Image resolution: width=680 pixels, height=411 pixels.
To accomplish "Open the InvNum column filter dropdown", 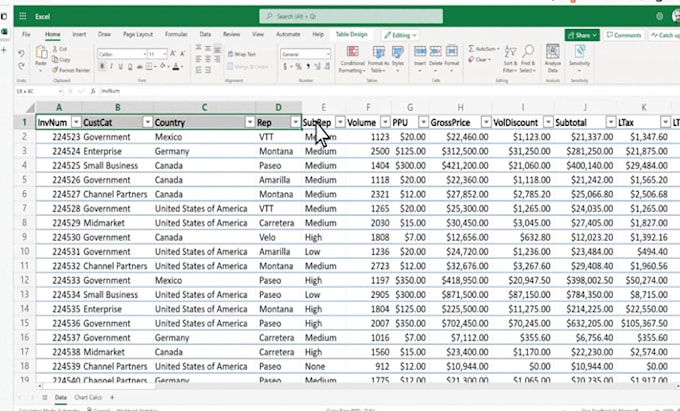I will point(76,122).
